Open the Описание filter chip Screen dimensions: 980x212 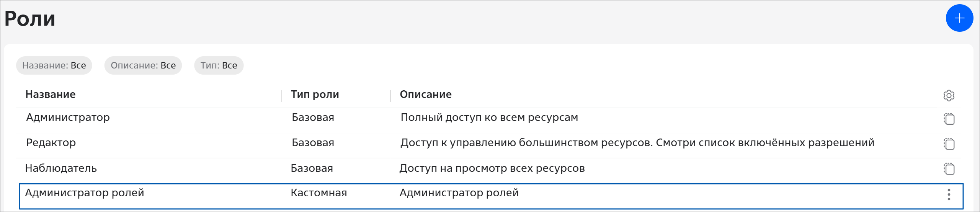tap(143, 65)
